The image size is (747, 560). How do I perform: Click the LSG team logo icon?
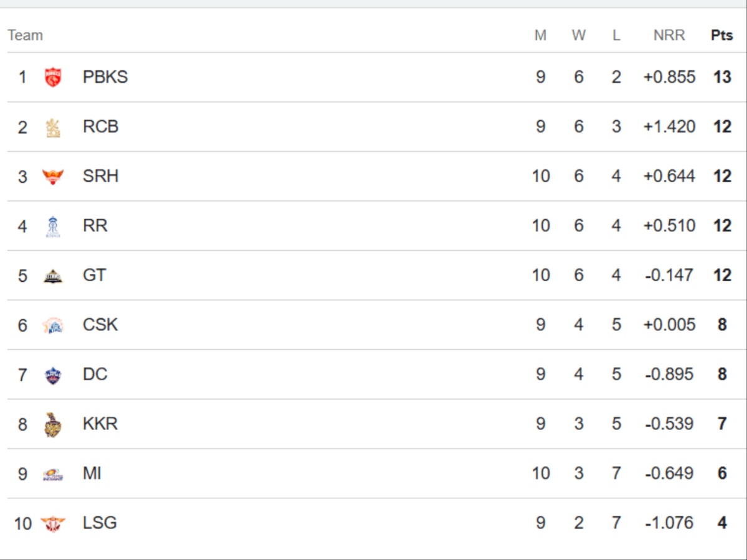coord(53,523)
